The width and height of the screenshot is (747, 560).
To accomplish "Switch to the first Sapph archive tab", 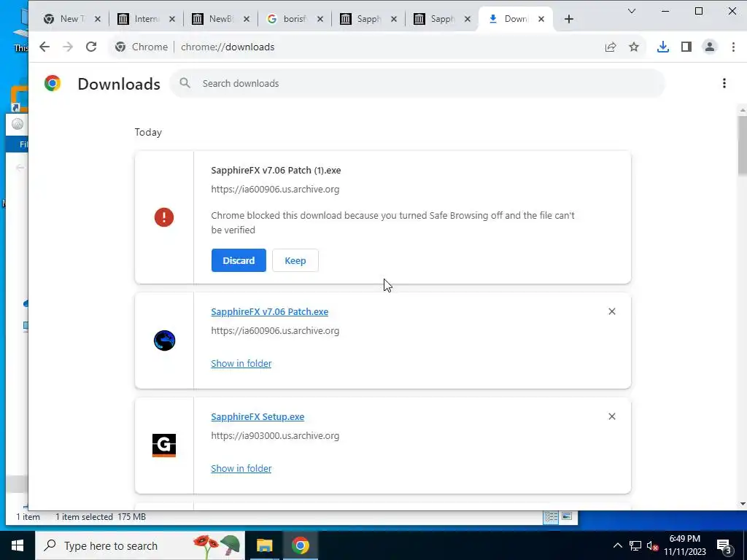I will point(368,19).
